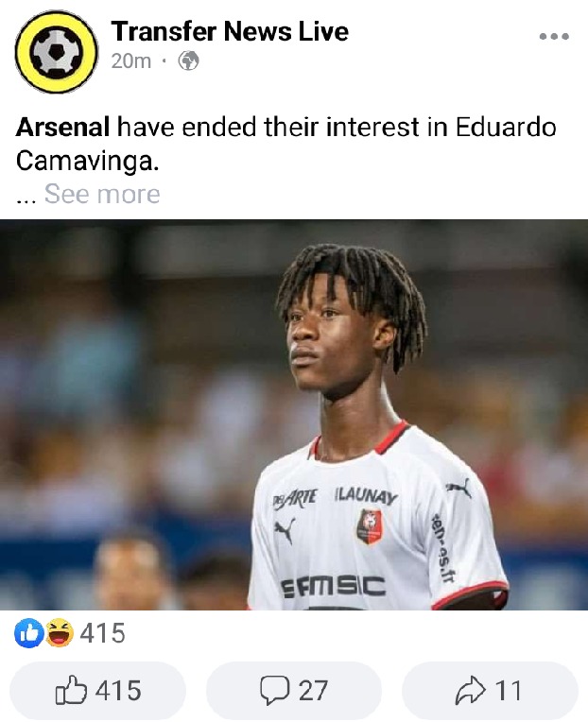Click the speech bubble comment icon
Viewport: 588px width, 722px height.
tap(275, 690)
